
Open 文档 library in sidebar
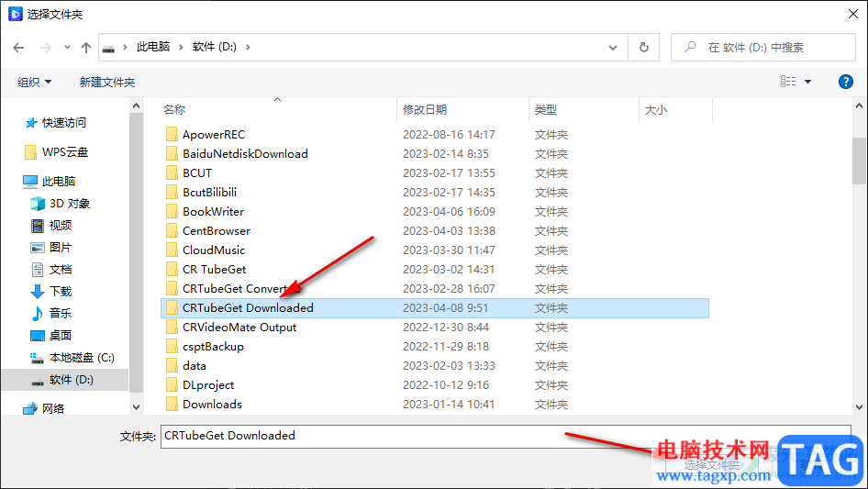coord(61,269)
